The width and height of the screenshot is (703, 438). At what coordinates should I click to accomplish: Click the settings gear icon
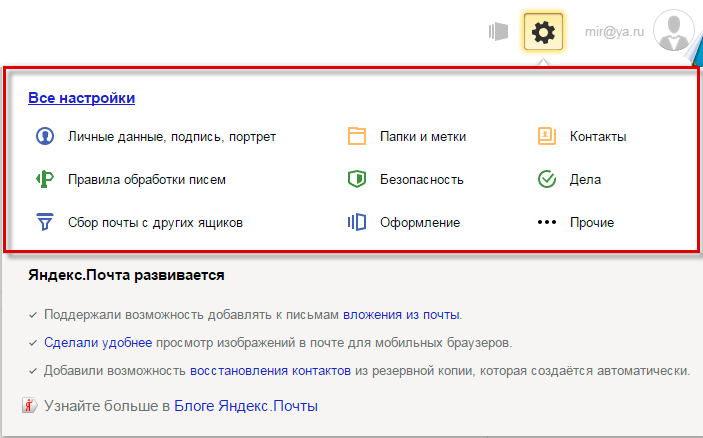coord(543,31)
